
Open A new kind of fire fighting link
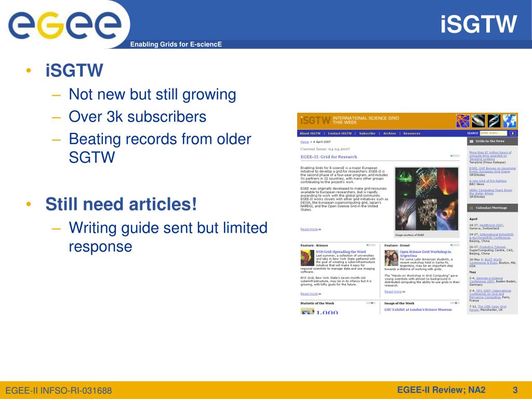pos(488,181)
